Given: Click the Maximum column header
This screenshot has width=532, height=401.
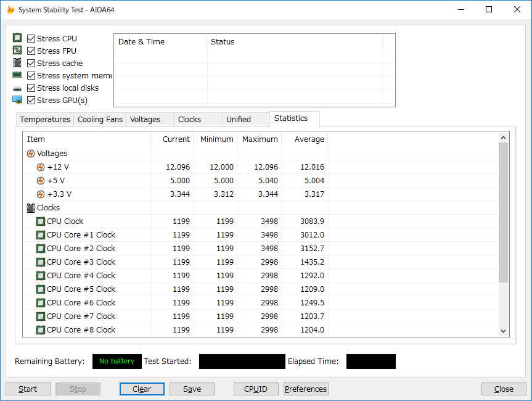Looking at the screenshot, I should coord(260,139).
